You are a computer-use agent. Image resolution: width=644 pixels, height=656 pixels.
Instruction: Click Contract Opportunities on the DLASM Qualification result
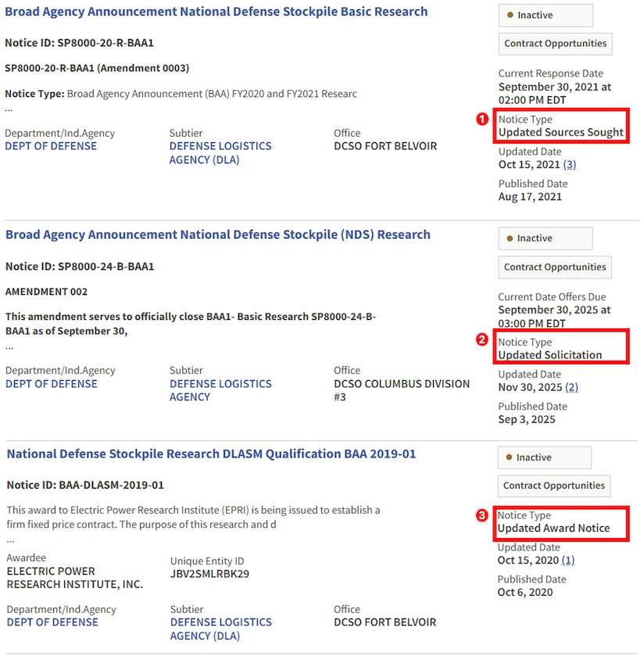tap(553, 486)
